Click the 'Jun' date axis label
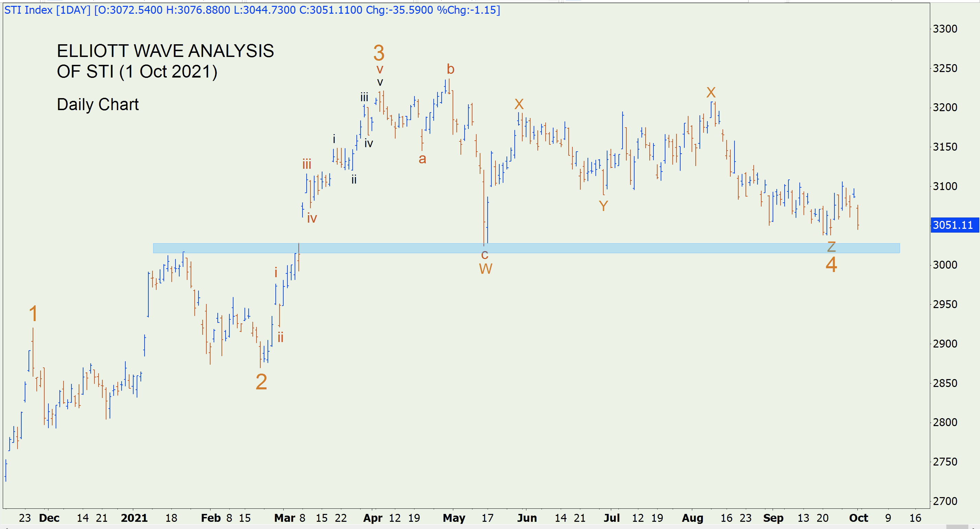The image size is (980, 529). coord(527,518)
